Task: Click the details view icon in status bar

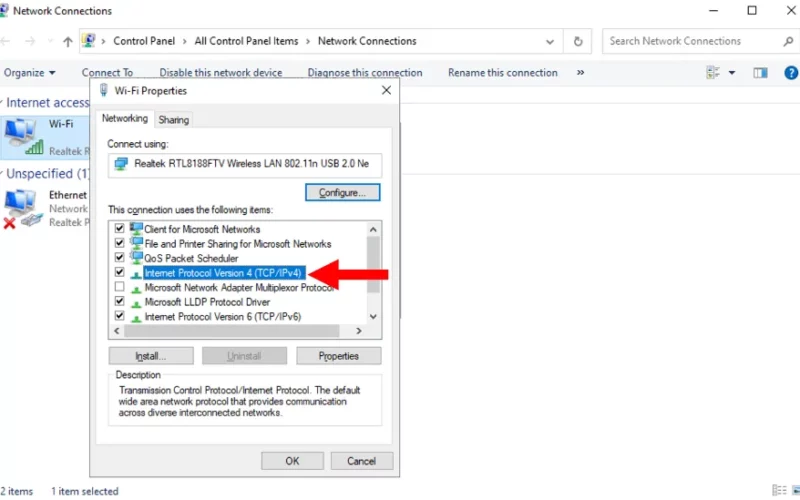Action: [779, 490]
